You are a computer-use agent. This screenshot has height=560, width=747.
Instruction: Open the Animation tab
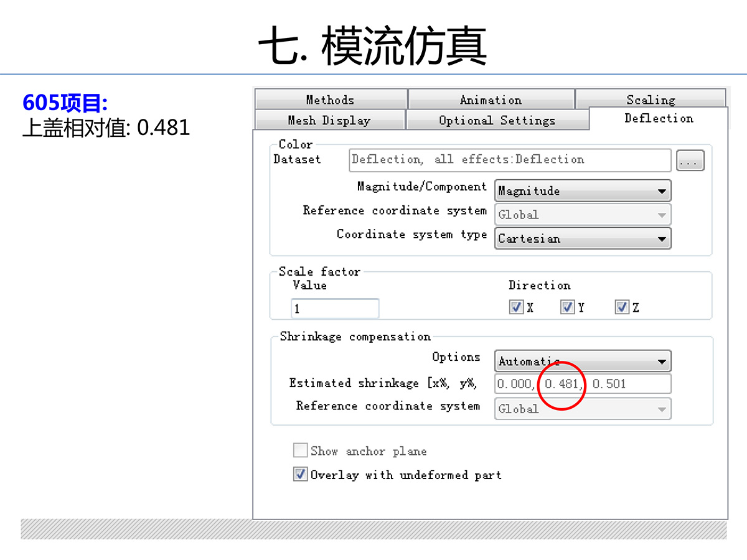point(491,100)
